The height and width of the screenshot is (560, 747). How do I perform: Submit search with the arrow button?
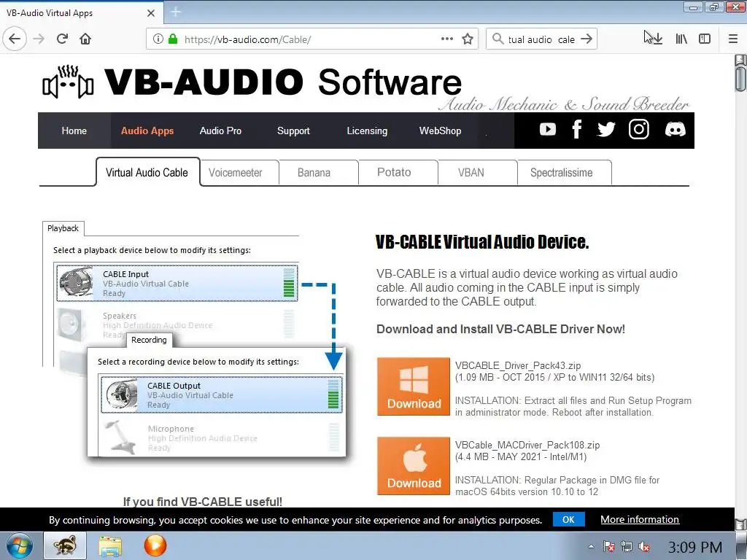point(587,39)
